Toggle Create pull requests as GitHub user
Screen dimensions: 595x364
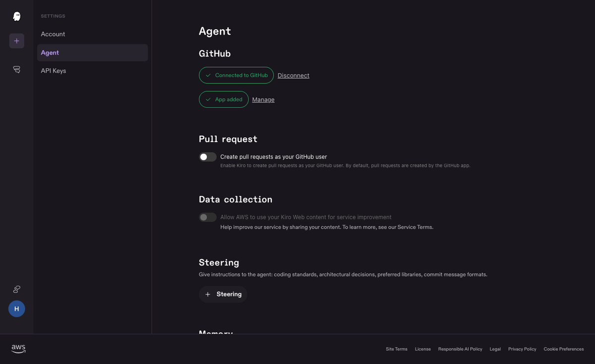pyautogui.click(x=208, y=157)
